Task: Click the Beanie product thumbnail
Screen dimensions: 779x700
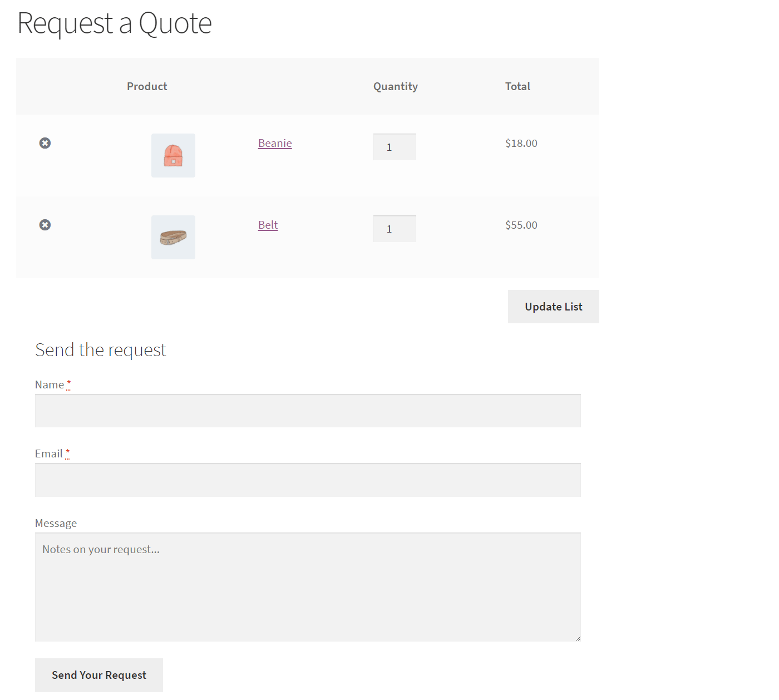Action: [x=173, y=155]
